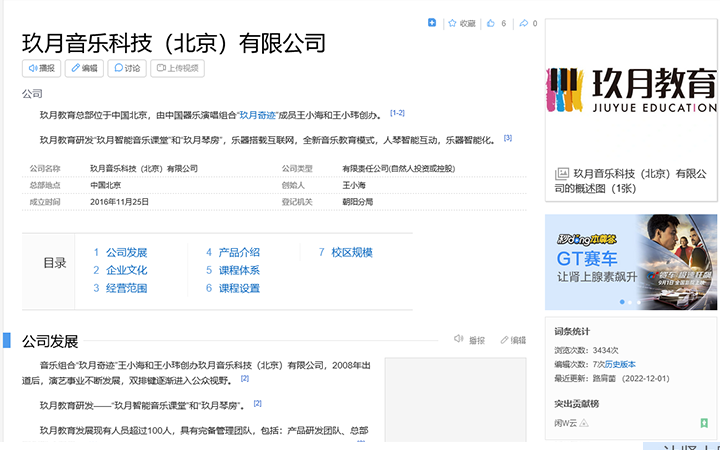720x450 pixels.
Task: Click the contributor name 闲W云
Action: click(x=565, y=423)
